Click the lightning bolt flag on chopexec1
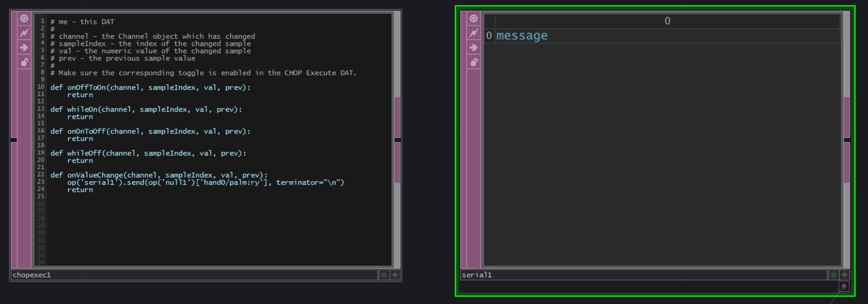The image size is (868, 304). [24, 33]
